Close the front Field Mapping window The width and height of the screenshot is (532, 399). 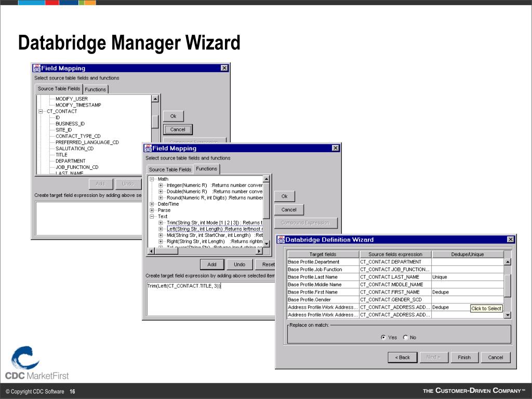335,148
